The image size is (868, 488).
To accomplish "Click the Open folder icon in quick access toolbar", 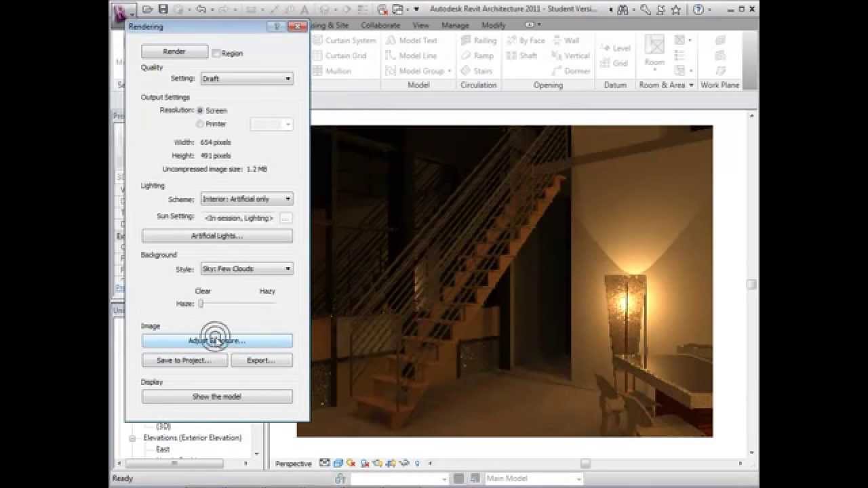I will point(148,9).
